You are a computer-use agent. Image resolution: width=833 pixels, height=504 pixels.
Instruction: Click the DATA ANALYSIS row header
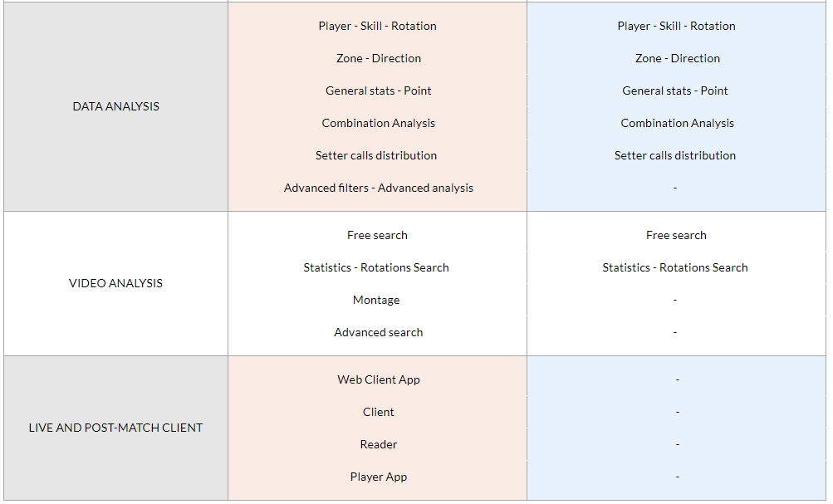click(x=115, y=106)
